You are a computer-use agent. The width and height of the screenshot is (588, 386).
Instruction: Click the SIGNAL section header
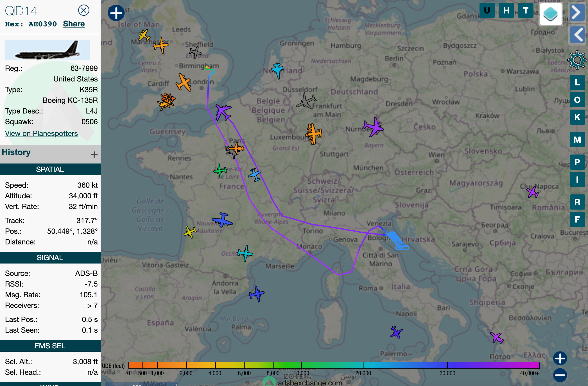click(x=50, y=258)
